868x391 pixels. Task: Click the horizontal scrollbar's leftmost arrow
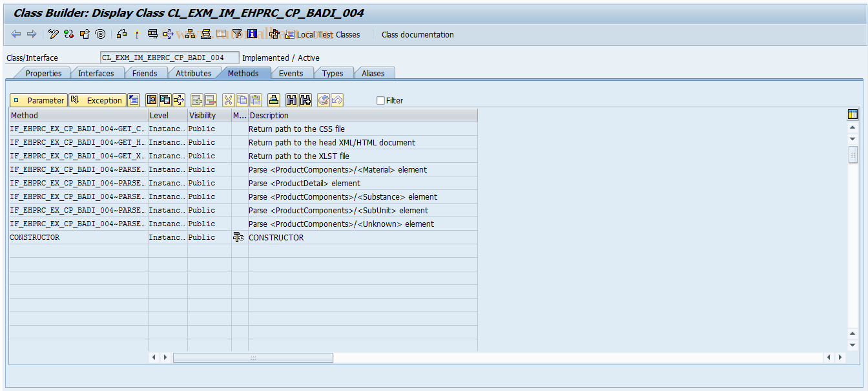click(154, 357)
